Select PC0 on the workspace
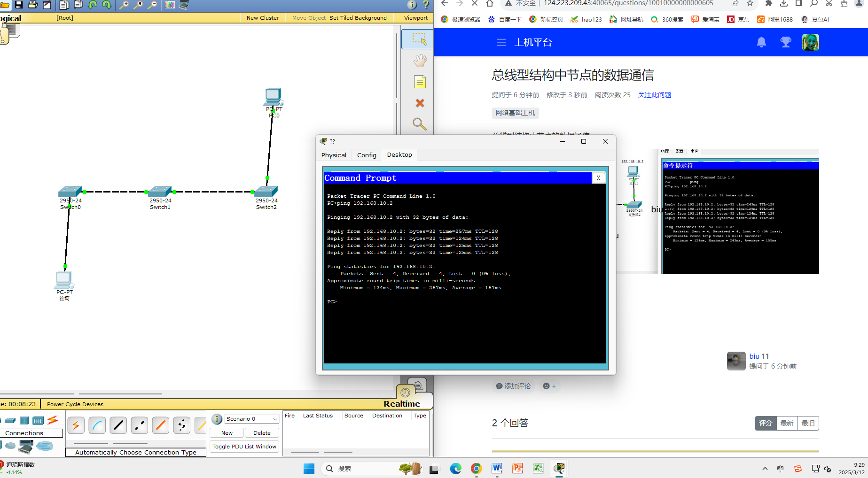Screen dimensions: 868x478 click(x=273, y=97)
